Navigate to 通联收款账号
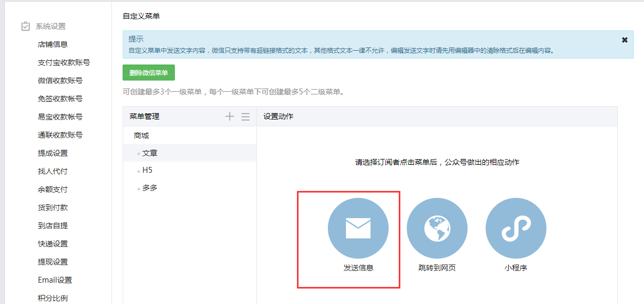The height and width of the screenshot is (304, 644). click(60, 135)
